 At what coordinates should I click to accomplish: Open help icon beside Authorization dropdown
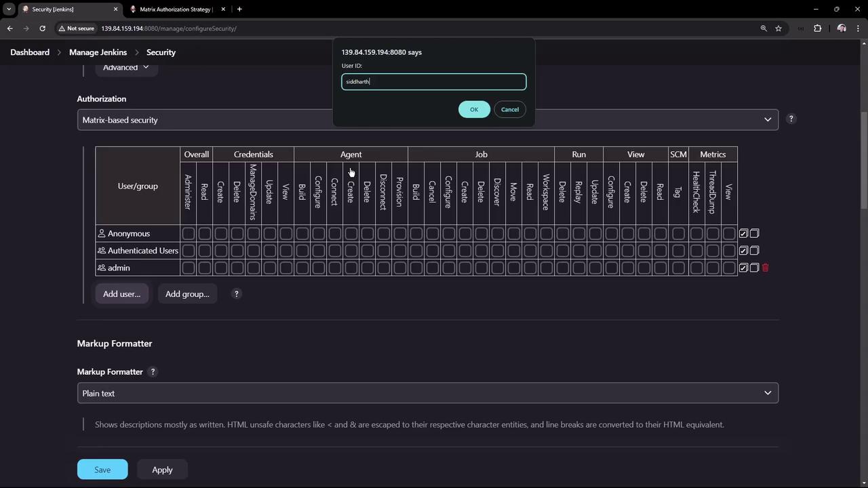click(791, 119)
